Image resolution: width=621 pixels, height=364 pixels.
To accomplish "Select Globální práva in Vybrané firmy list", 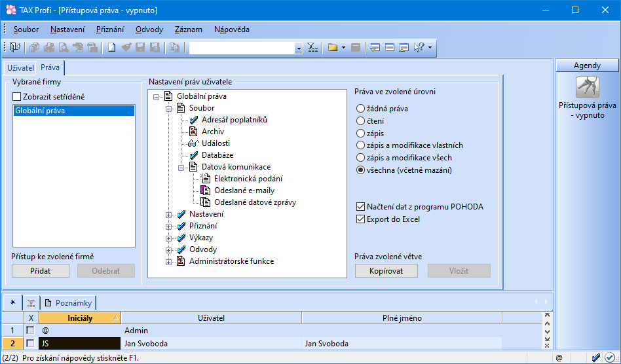I will 73,111.
